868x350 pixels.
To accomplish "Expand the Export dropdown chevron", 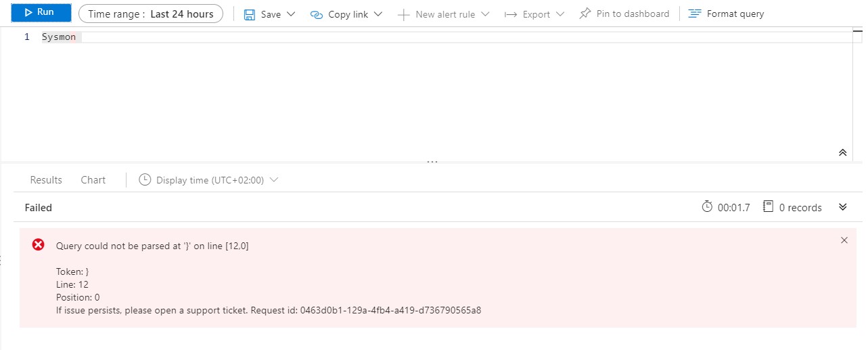I will pos(559,14).
